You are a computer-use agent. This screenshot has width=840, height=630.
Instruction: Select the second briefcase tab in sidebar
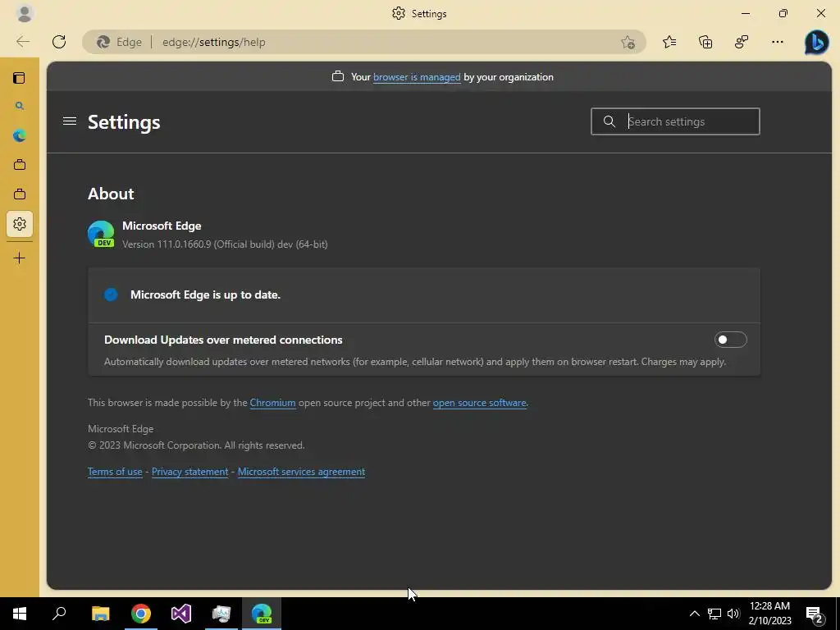[20, 194]
